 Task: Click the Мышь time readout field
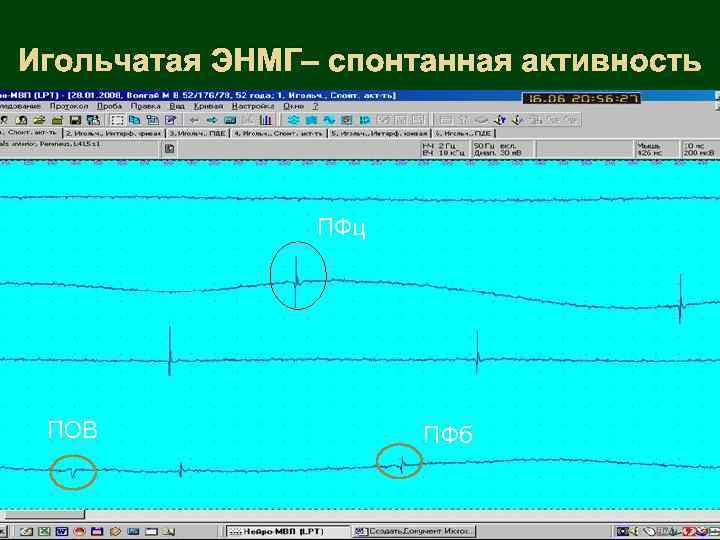(656, 149)
